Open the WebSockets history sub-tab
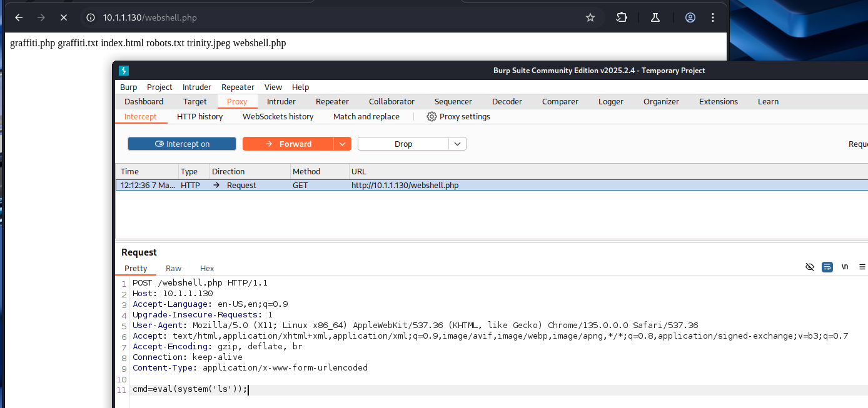 coord(278,116)
